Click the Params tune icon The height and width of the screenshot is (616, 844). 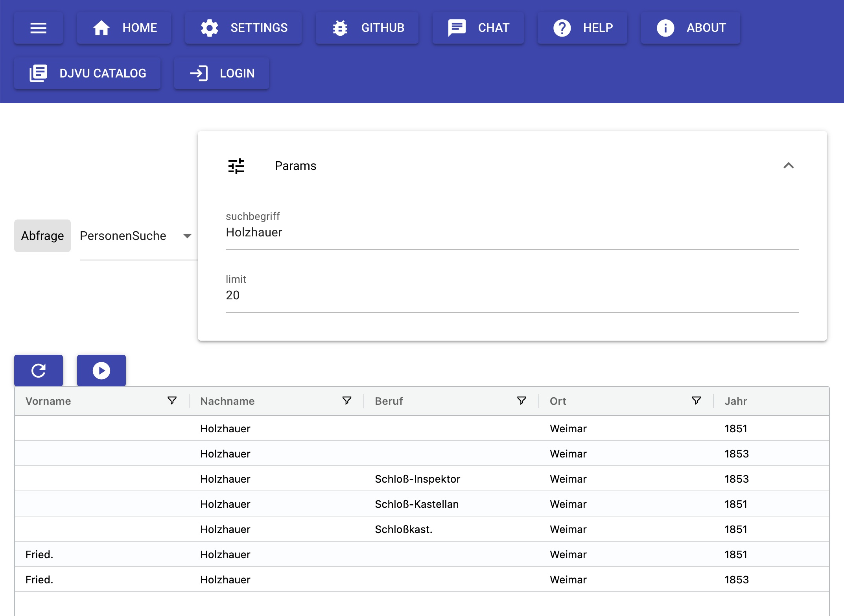click(236, 166)
